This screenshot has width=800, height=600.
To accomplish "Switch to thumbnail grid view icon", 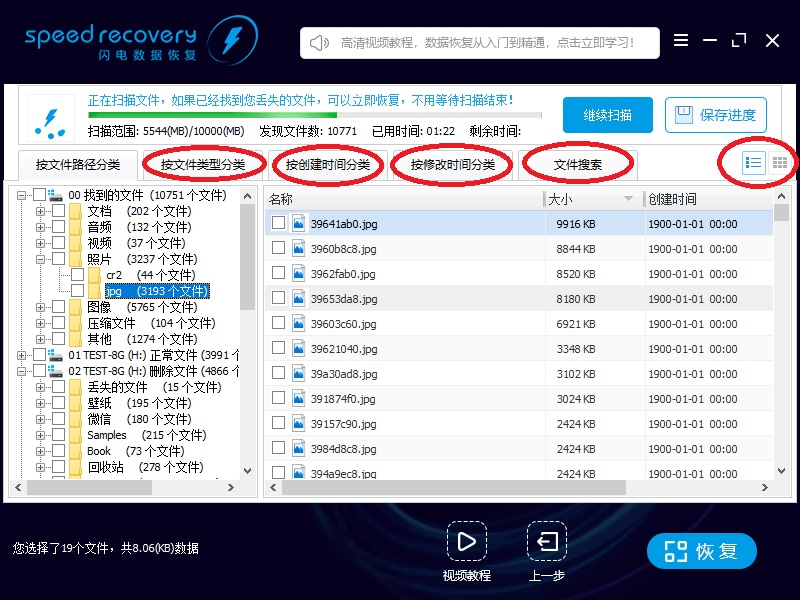I will [x=780, y=162].
